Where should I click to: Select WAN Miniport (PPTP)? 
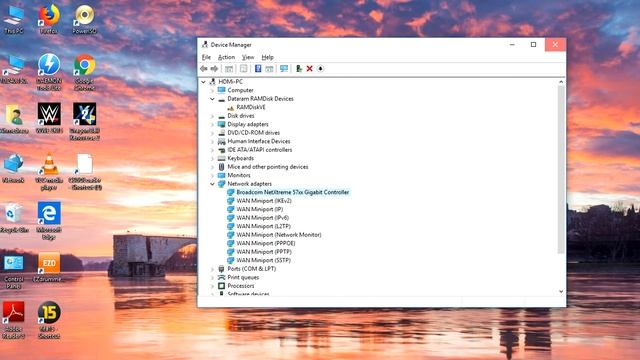[264, 252]
